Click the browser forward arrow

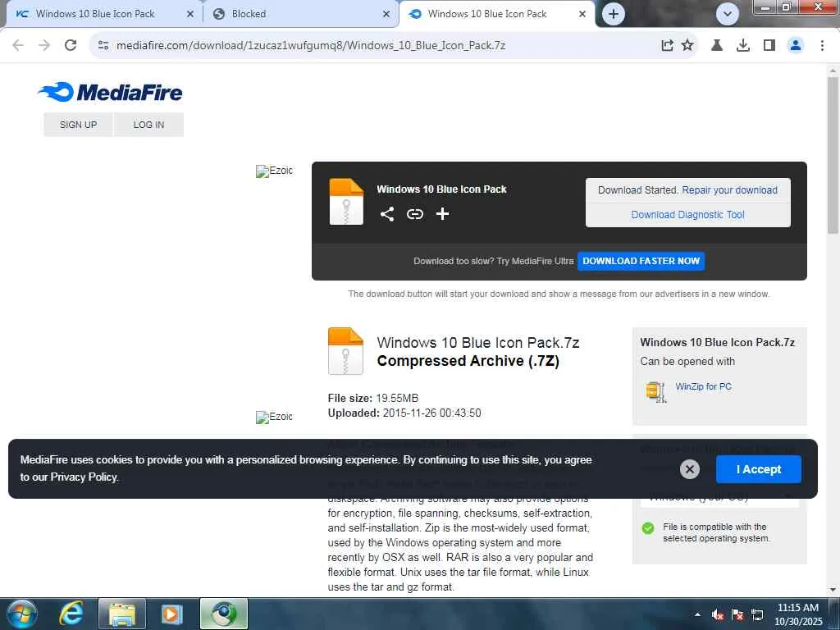click(44, 45)
